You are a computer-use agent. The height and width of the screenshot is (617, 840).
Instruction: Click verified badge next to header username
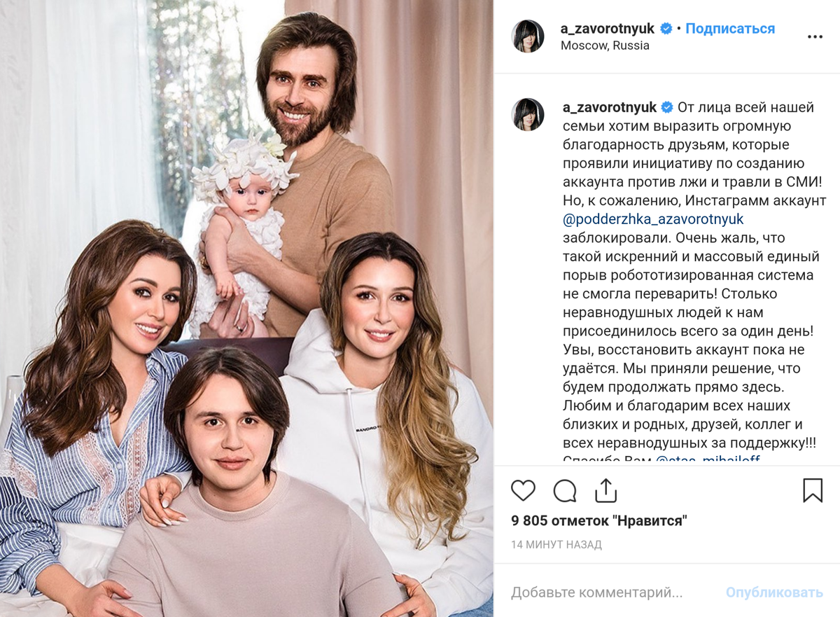(666, 29)
